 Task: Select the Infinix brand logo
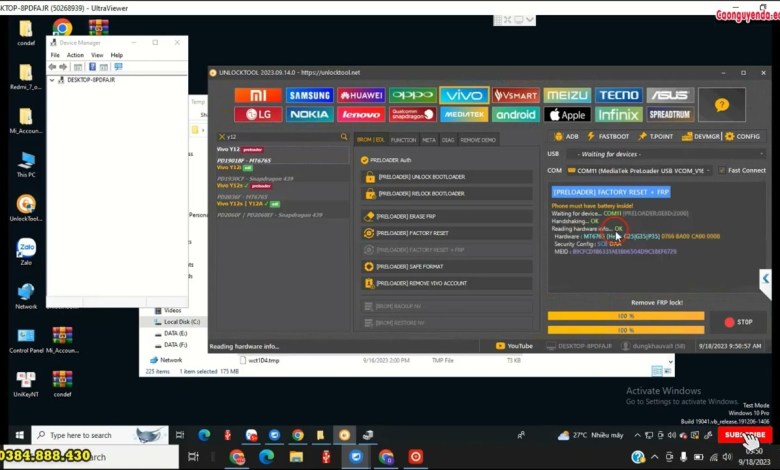(618, 114)
